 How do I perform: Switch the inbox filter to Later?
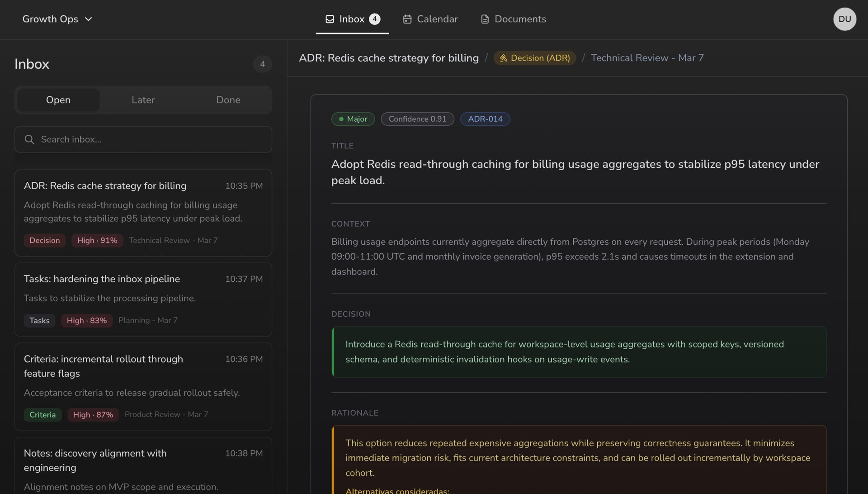tap(143, 100)
